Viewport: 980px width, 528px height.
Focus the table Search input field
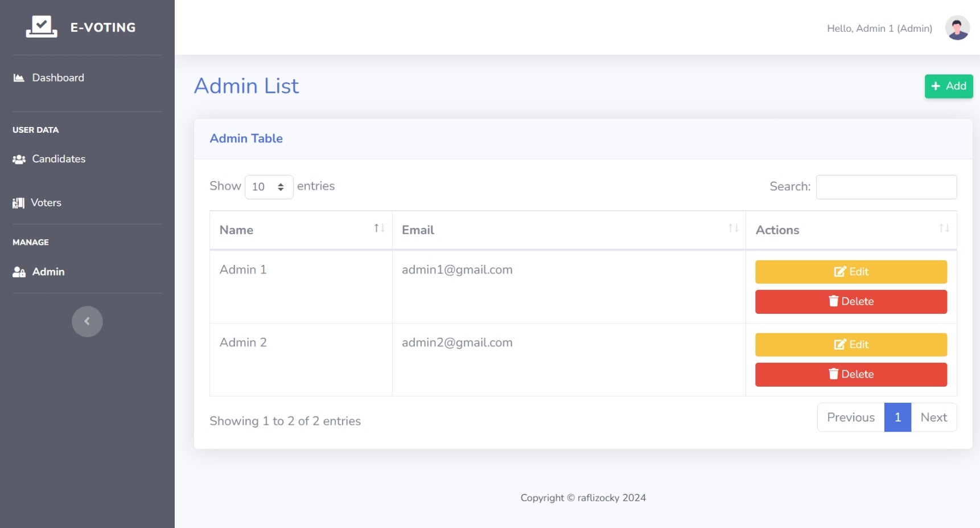[886, 187]
